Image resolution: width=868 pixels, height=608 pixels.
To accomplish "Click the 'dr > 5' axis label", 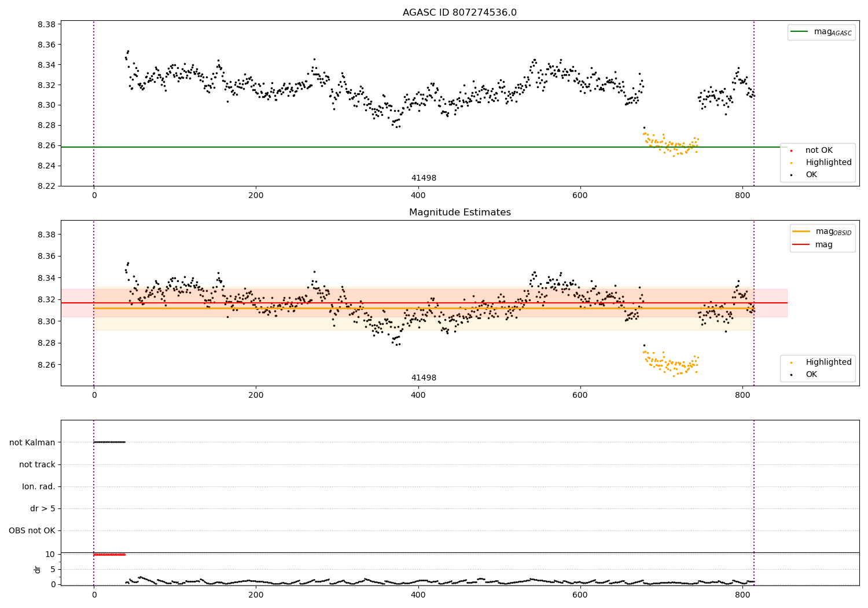I will [43, 509].
